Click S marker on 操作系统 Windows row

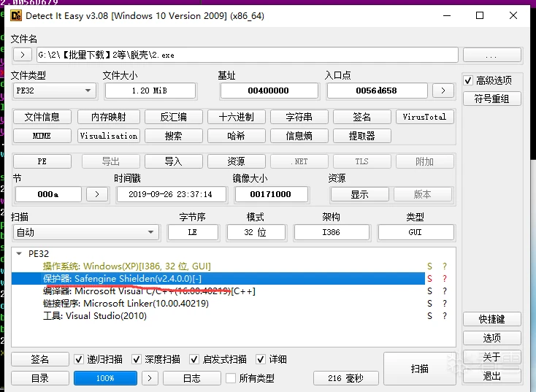click(x=429, y=266)
